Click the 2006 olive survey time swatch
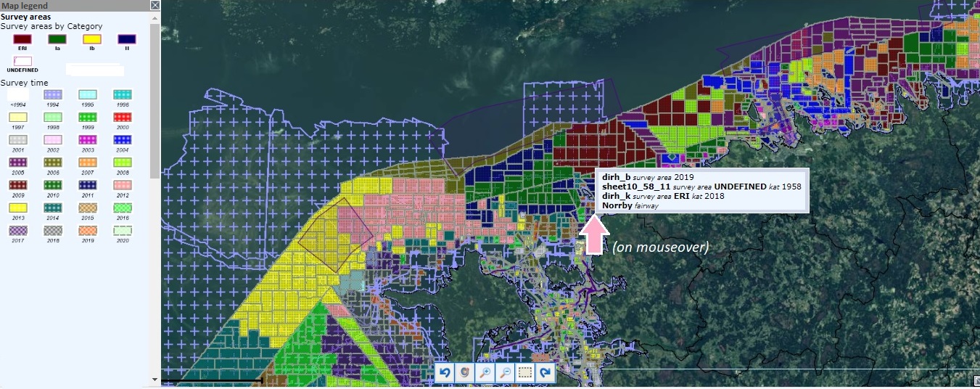Image resolution: width=980 pixels, height=389 pixels. (x=53, y=162)
